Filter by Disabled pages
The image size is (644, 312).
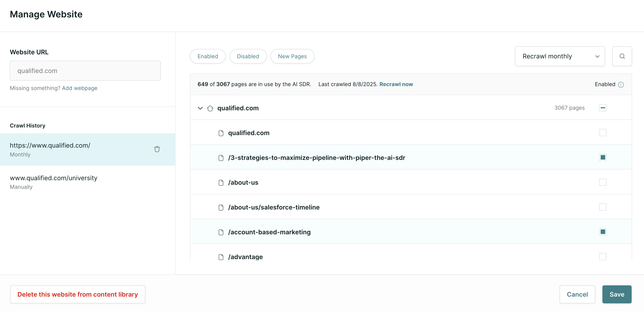[248, 56]
